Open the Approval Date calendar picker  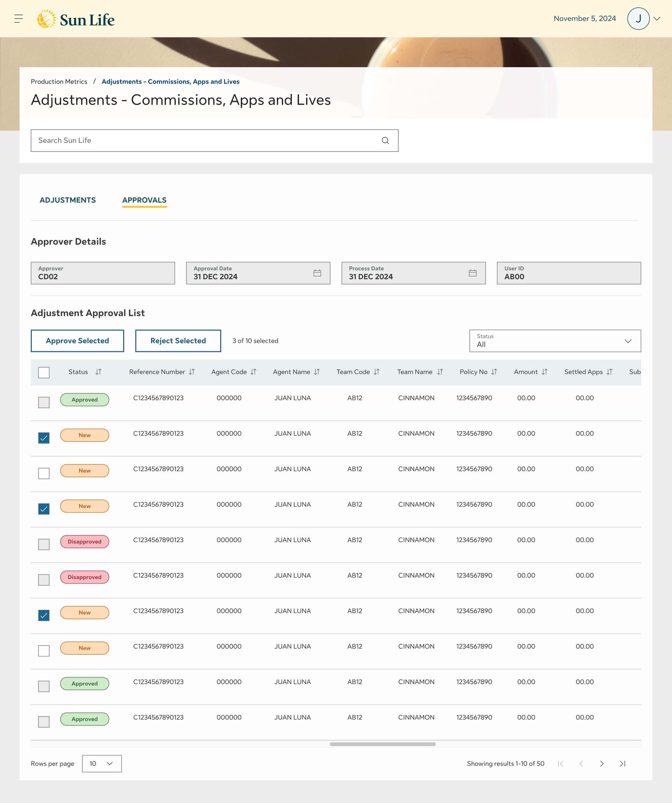pyautogui.click(x=317, y=273)
